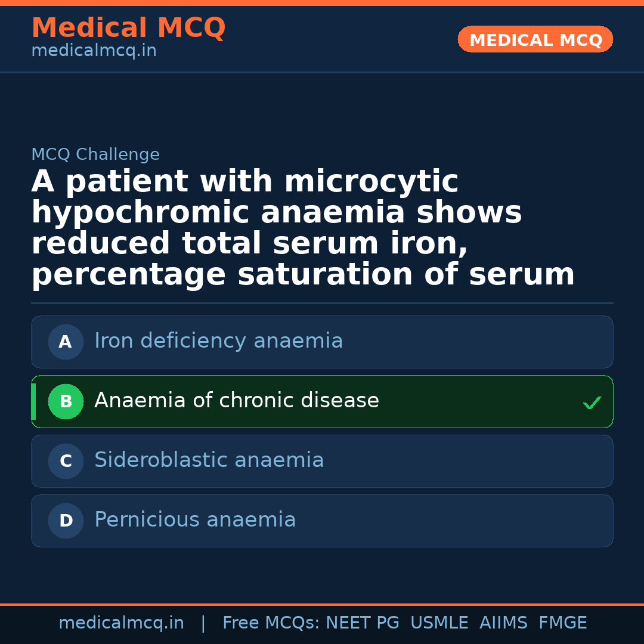
Task: Click the Medical MCQ header title
Action: [x=128, y=28]
